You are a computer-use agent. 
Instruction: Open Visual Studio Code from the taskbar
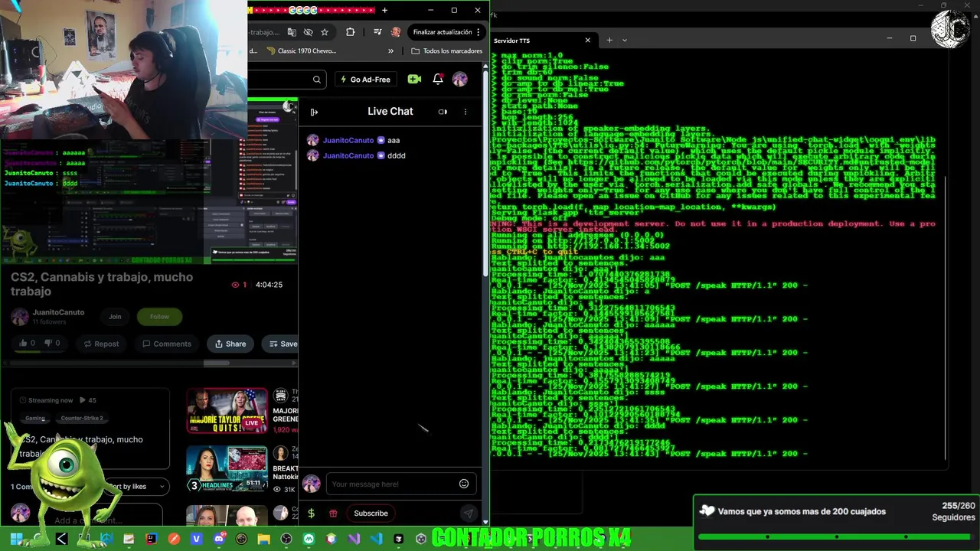(x=376, y=539)
